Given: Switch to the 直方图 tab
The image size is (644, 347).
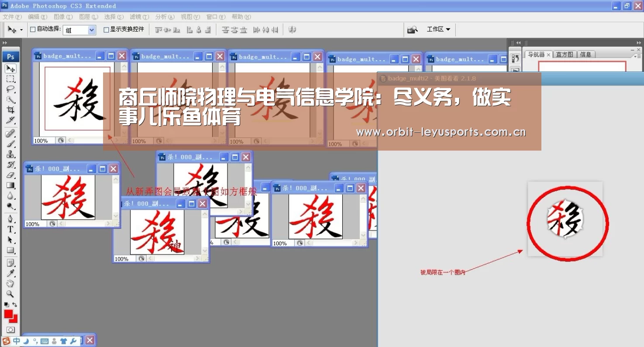Looking at the screenshot, I should coord(565,55).
